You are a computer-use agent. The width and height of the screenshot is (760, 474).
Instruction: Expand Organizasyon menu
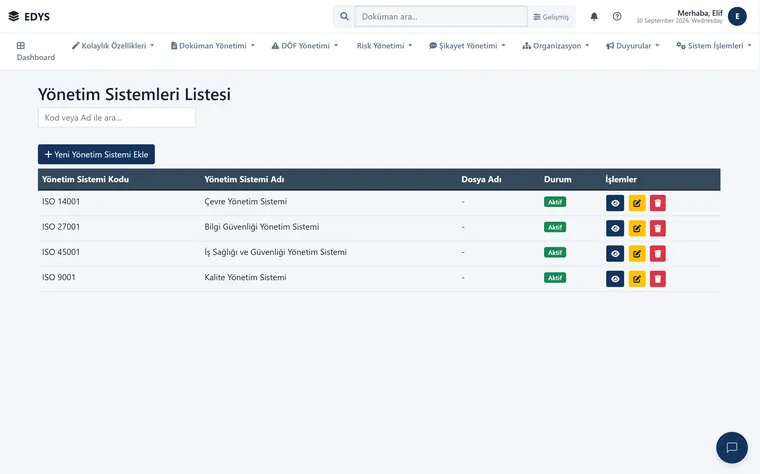(x=556, y=46)
